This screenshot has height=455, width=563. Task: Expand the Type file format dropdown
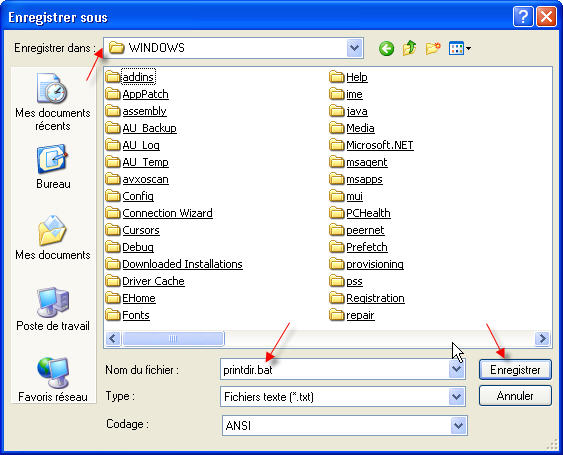(x=456, y=397)
